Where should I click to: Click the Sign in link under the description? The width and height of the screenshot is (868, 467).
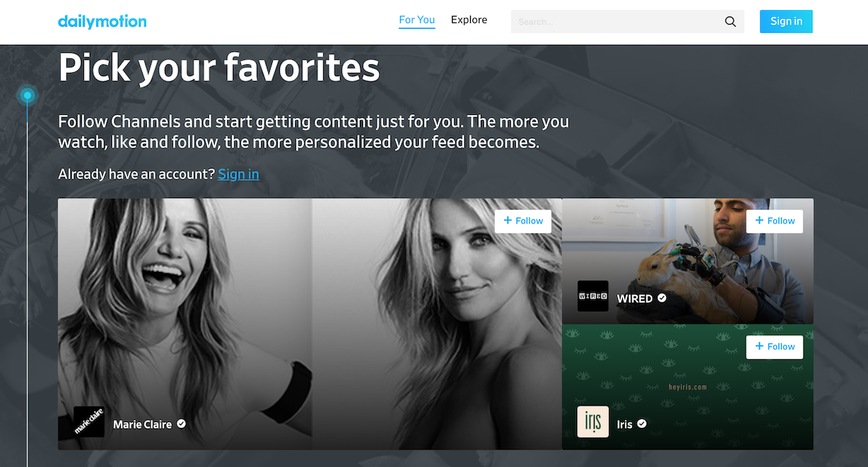pyautogui.click(x=238, y=174)
